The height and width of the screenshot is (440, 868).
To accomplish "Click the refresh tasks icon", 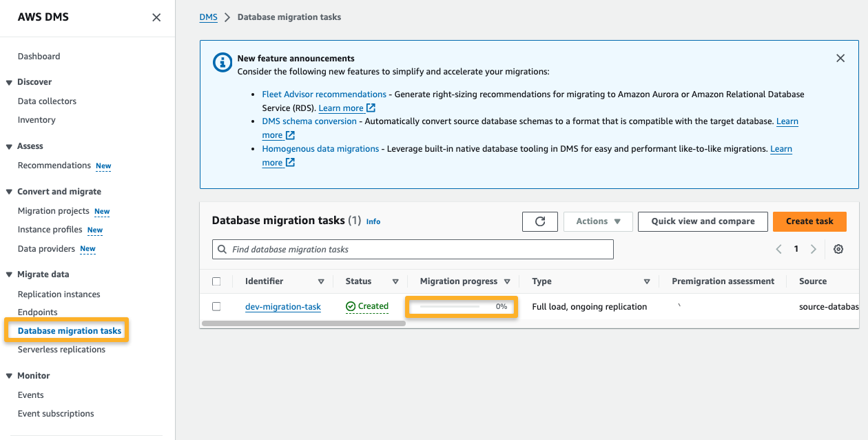I will 539,221.
